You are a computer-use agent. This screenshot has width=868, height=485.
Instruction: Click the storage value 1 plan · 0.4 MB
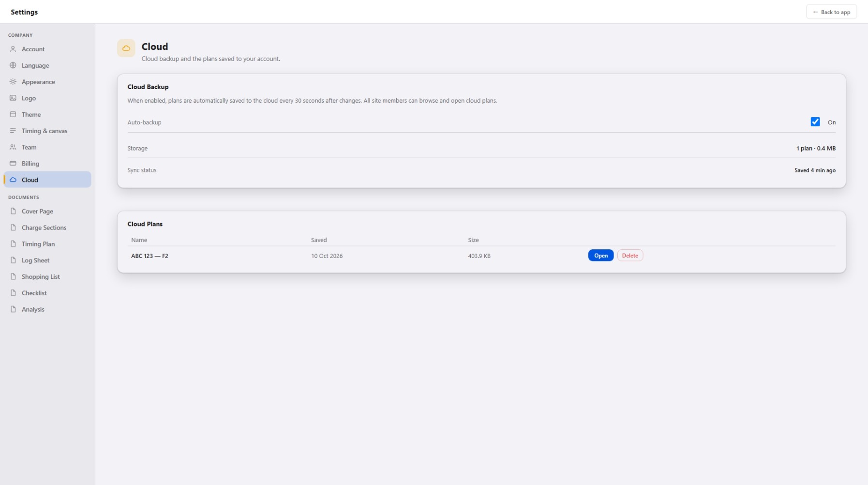click(816, 149)
